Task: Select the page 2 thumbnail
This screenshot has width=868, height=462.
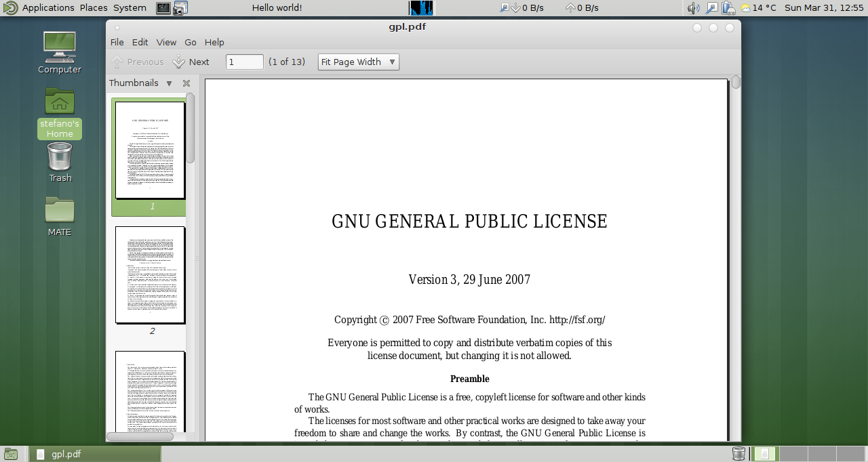Action: coord(150,275)
